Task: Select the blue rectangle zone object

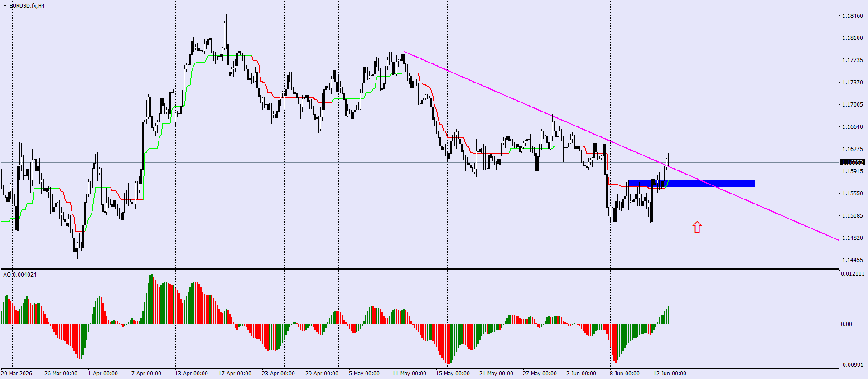Action: click(x=692, y=183)
